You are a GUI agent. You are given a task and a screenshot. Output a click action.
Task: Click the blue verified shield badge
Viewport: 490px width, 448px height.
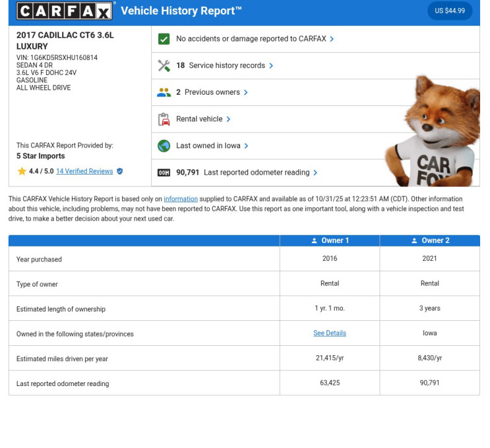[x=119, y=171]
